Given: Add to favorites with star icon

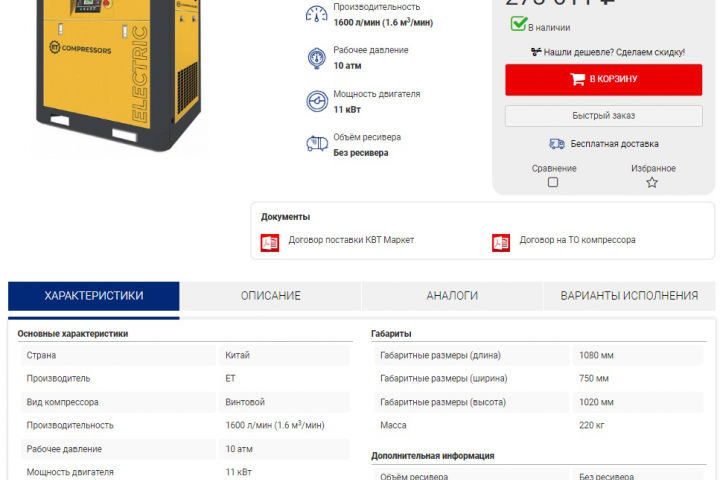Looking at the screenshot, I should [652, 182].
